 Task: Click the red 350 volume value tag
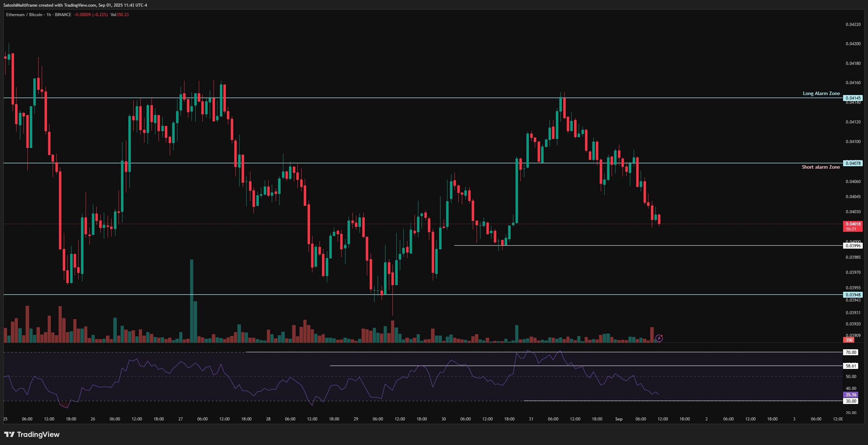click(x=849, y=340)
